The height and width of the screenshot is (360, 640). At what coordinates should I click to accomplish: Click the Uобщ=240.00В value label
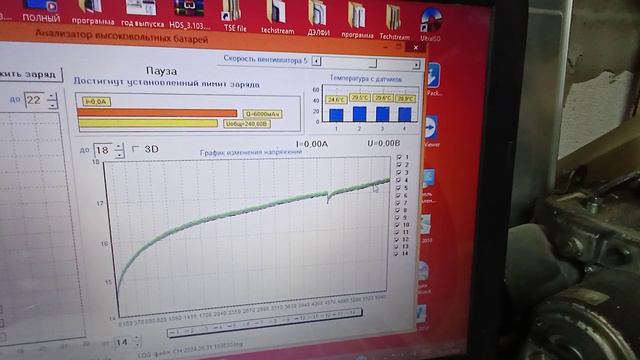pyautogui.click(x=247, y=124)
